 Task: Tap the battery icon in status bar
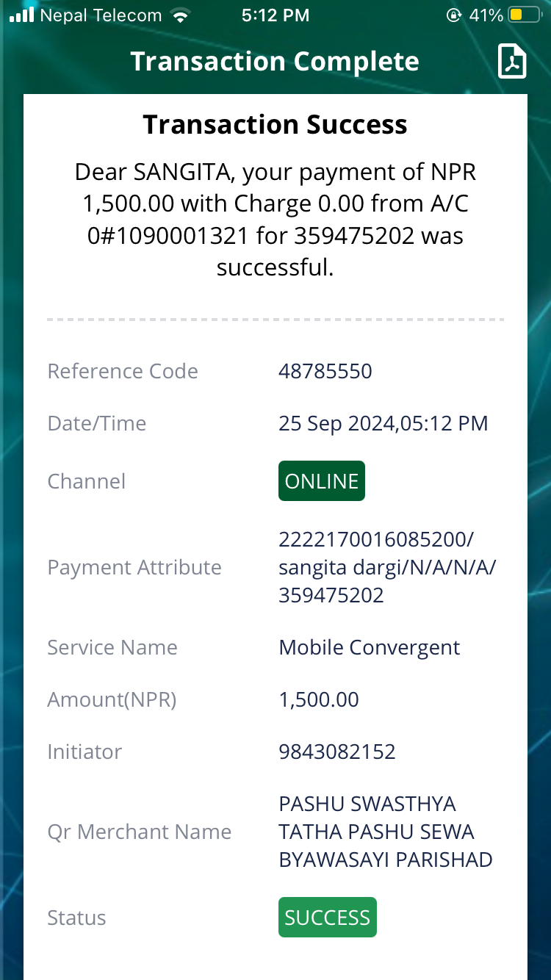coord(525,15)
